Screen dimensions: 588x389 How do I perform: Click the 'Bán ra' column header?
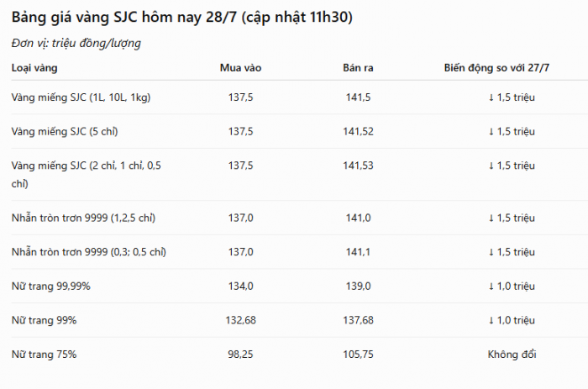(358, 68)
